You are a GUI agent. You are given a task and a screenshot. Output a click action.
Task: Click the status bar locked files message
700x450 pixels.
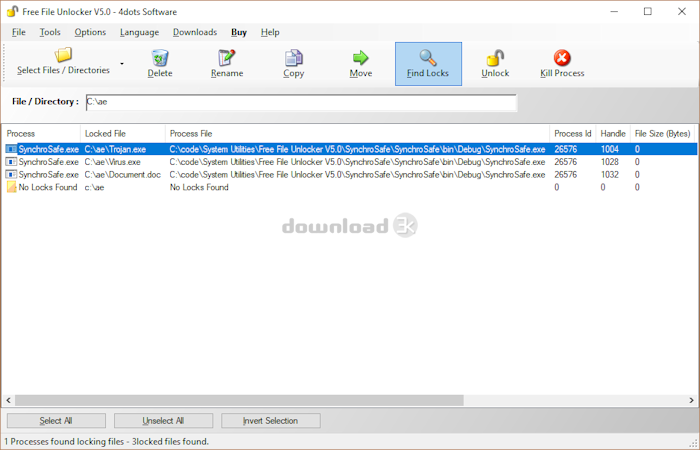click(x=107, y=442)
